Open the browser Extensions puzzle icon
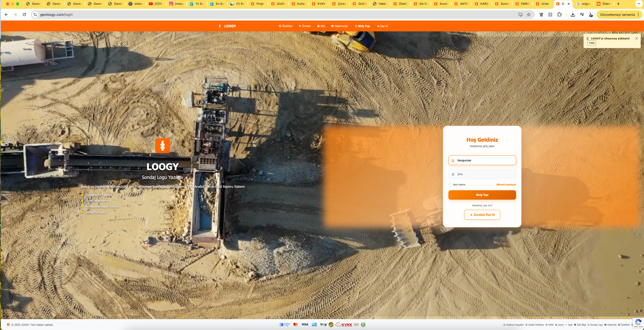Viewport: 644px width, 330px height. pyautogui.click(x=559, y=15)
